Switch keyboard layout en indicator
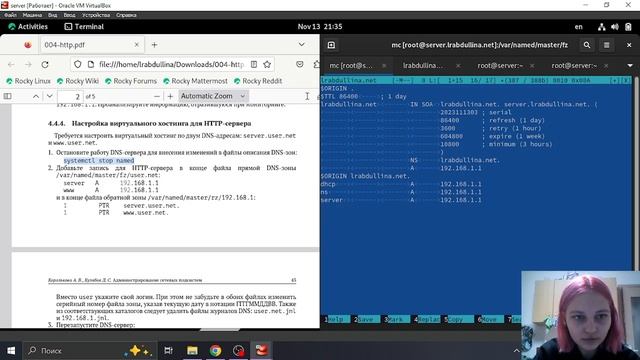 578,27
